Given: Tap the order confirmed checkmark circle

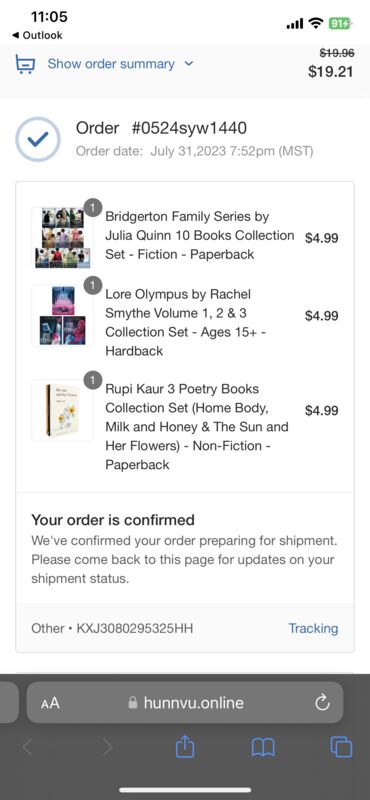Looking at the screenshot, I should tap(38, 139).
